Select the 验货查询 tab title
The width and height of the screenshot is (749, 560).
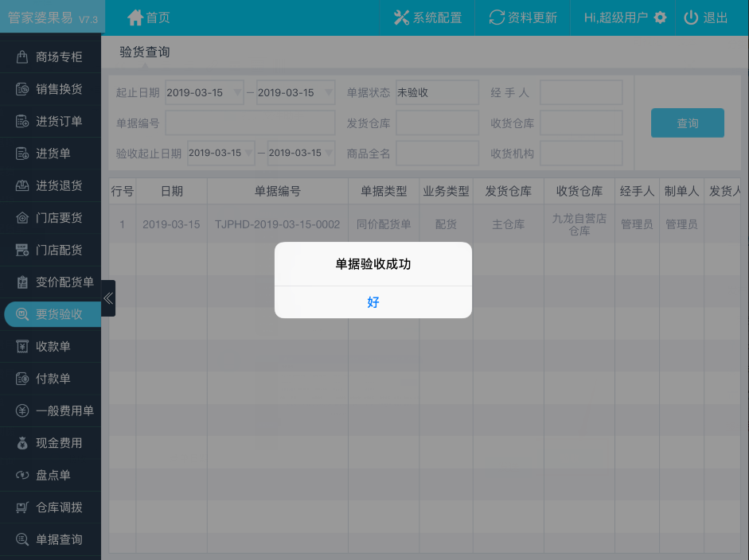point(145,52)
